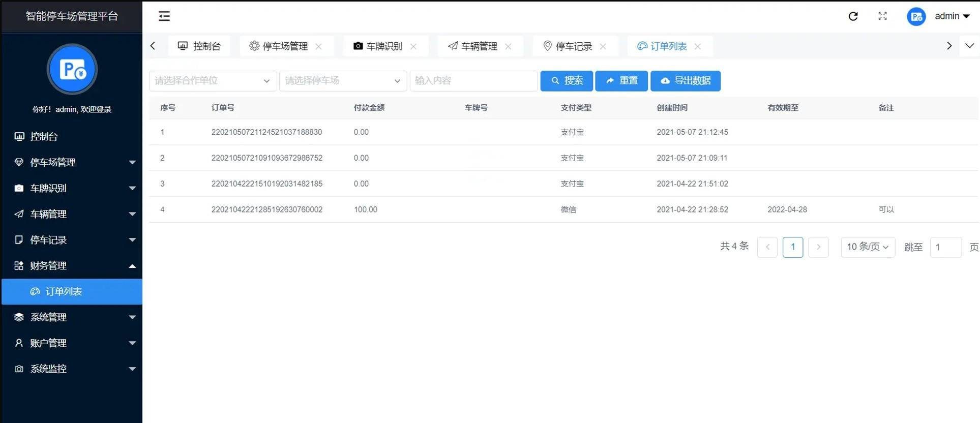
Task: Switch to the 停车记录 tab
Action: tap(573, 46)
